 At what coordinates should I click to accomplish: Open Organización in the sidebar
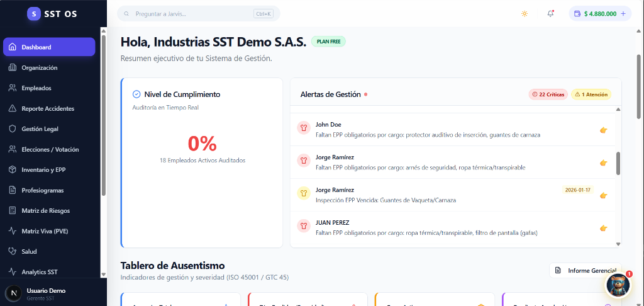[49, 67]
